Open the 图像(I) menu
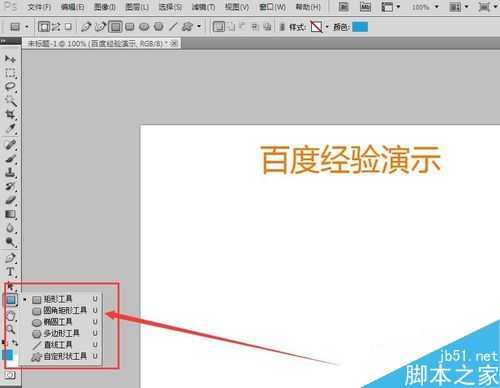 (x=105, y=7)
